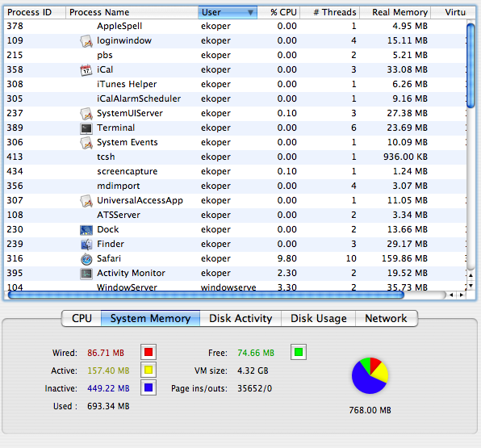The height and width of the screenshot is (448, 481).
Task: Select the WindowServer process row
Action: tap(236, 287)
